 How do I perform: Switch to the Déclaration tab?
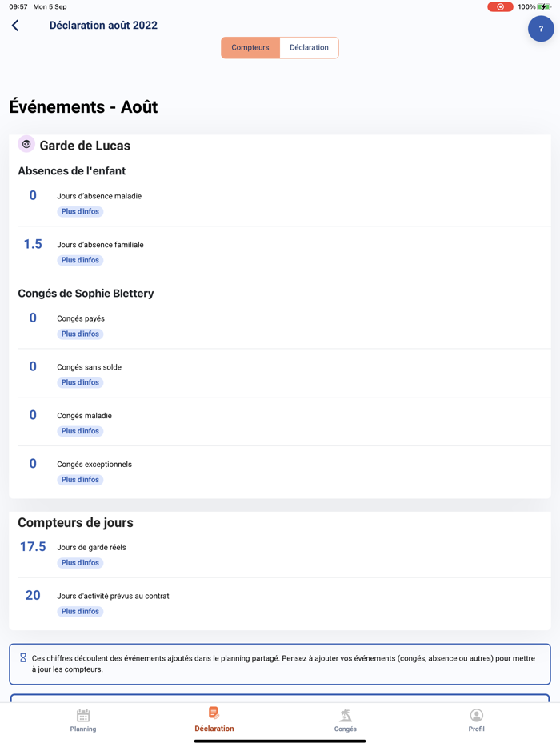click(x=309, y=47)
